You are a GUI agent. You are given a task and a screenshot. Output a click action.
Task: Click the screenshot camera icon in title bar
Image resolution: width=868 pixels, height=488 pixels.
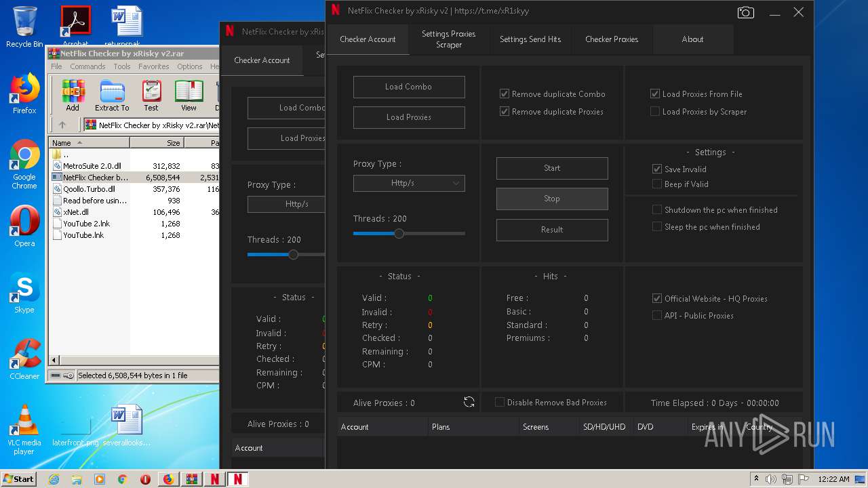pos(745,12)
